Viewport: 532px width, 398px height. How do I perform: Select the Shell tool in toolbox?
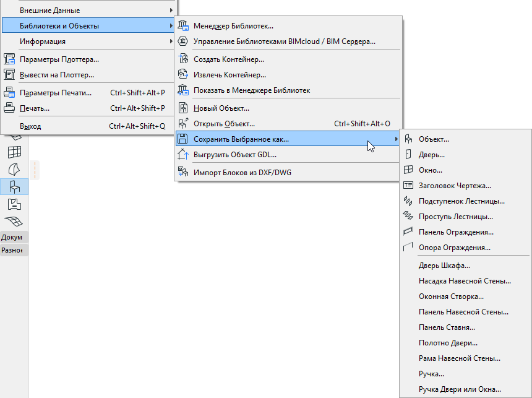[14, 169]
